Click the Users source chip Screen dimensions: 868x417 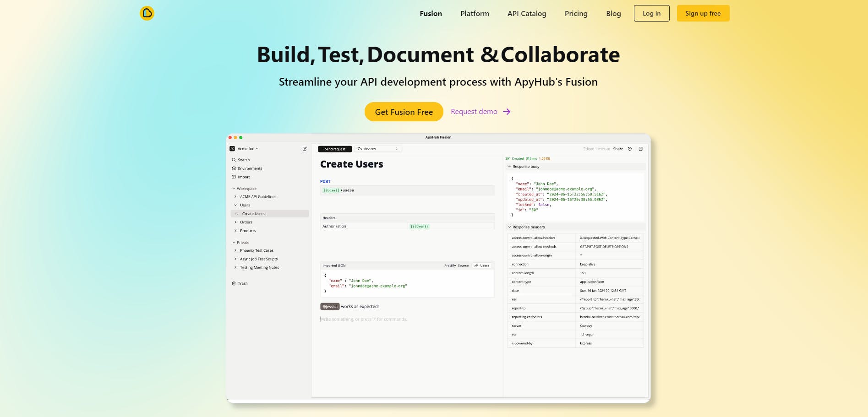pyautogui.click(x=482, y=265)
